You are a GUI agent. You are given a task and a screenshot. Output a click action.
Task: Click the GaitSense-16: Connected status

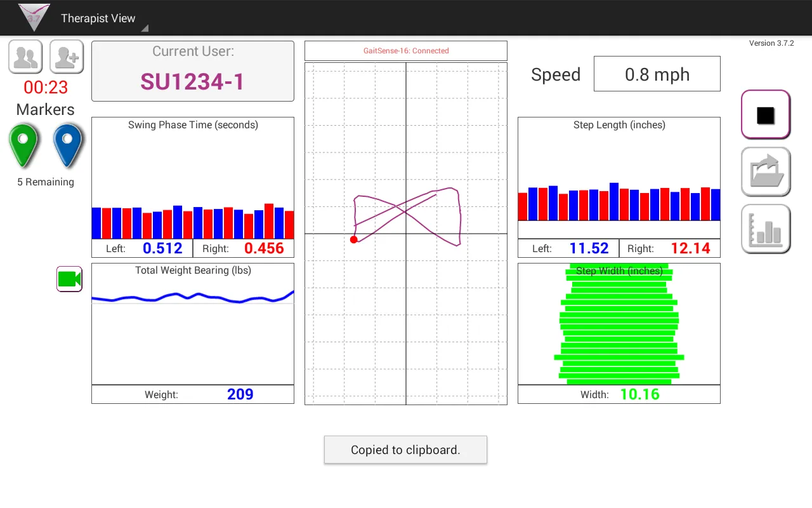(406, 51)
